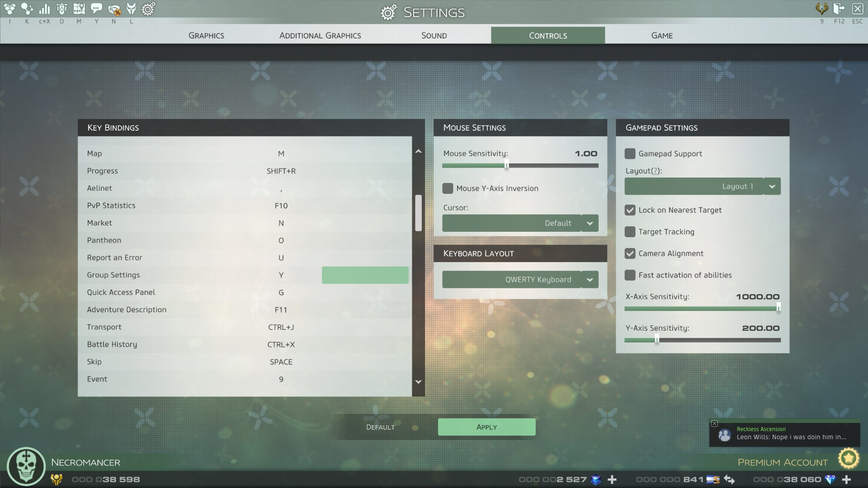Click key bindings scroll down arrow
Screen dimensions: 868x488
(x=419, y=382)
